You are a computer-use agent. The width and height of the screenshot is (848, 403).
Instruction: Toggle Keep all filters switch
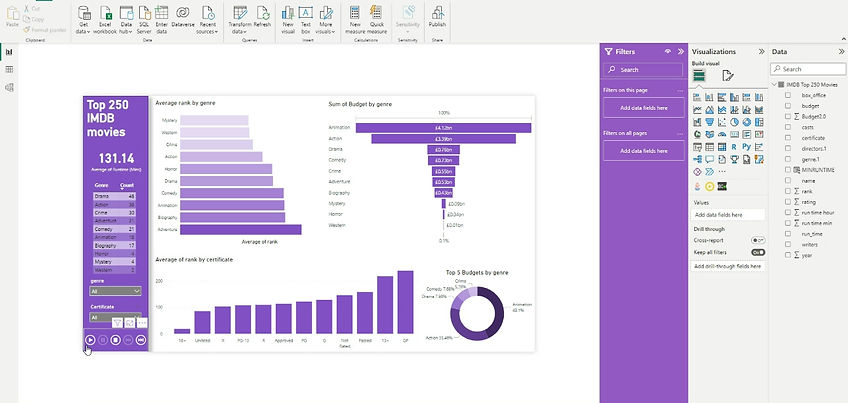tap(758, 253)
